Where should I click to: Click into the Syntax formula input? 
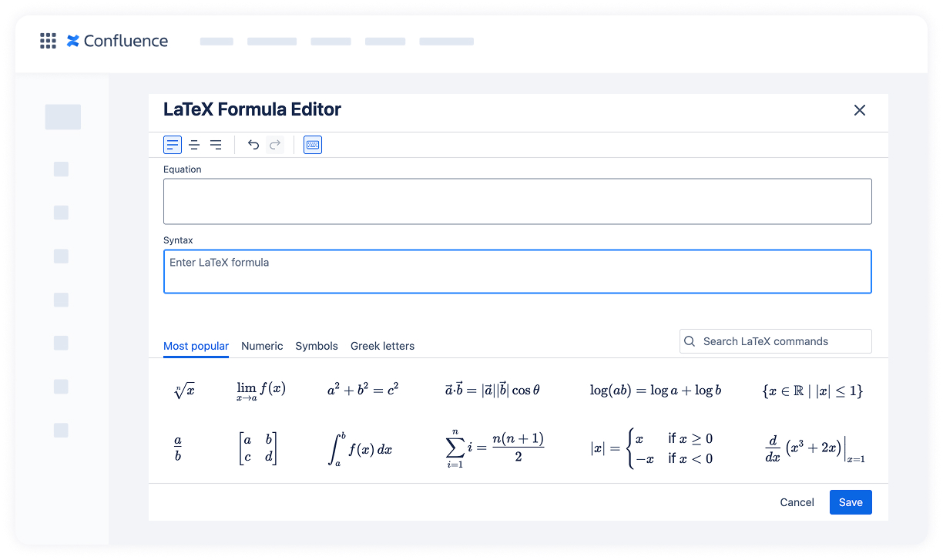click(x=518, y=271)
